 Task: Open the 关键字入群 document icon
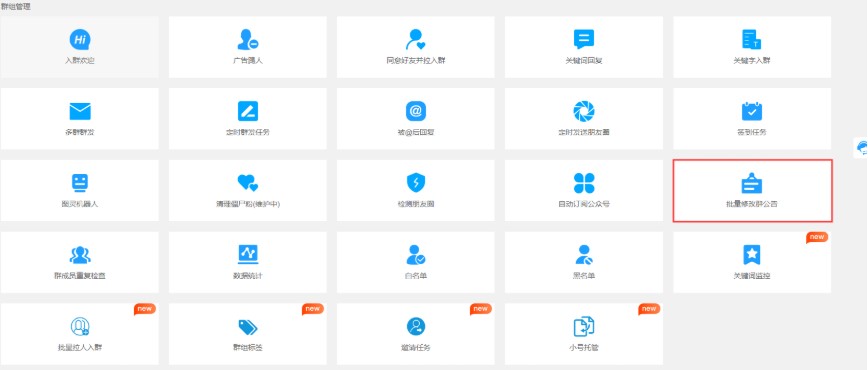pyautogui.click(x=751, y=39)
